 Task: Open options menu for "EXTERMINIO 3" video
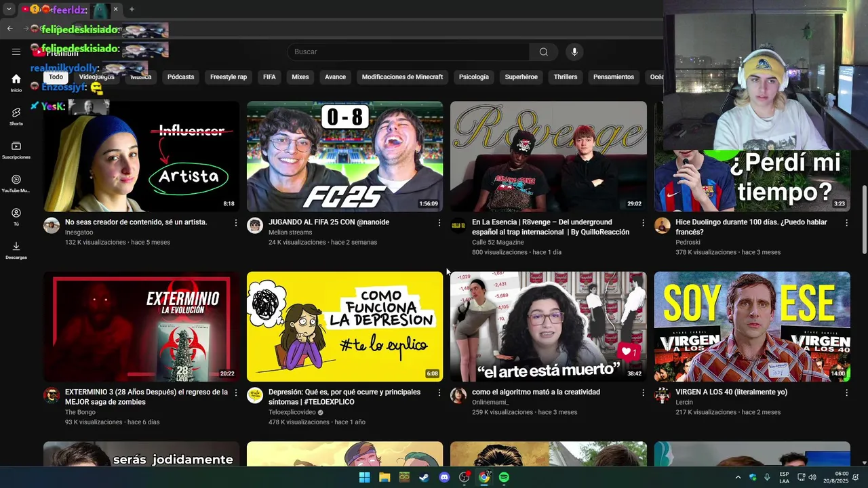(x=236, y=392)
